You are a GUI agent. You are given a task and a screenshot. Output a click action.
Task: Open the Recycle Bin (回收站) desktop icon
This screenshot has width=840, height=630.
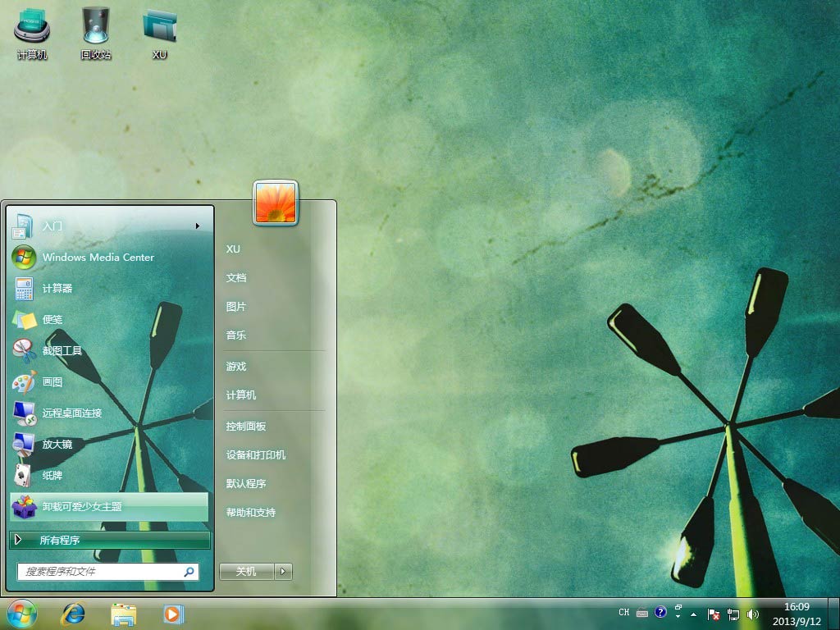tap(96, 33)
